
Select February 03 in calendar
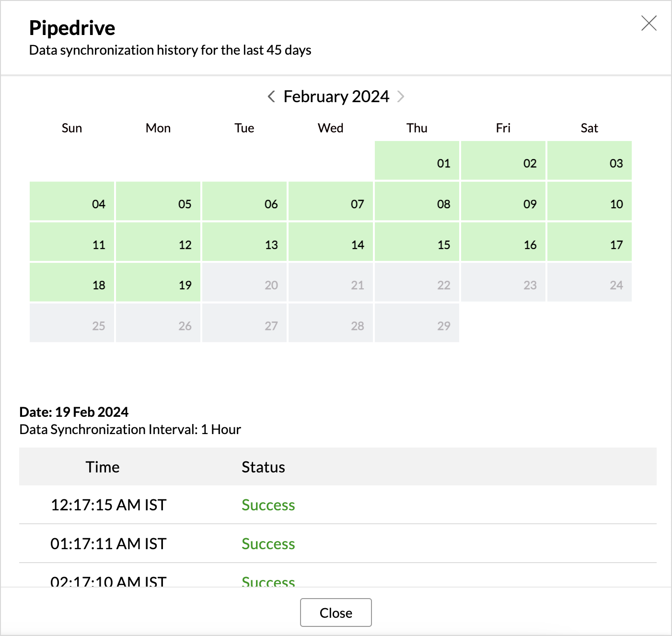(x=590, y=161)
